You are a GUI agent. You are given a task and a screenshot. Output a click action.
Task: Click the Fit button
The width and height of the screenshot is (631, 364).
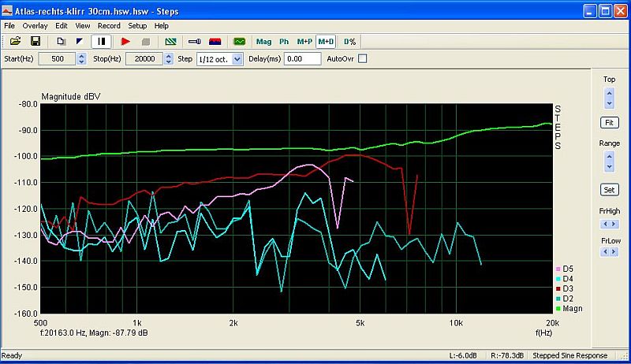coord(609,123)
